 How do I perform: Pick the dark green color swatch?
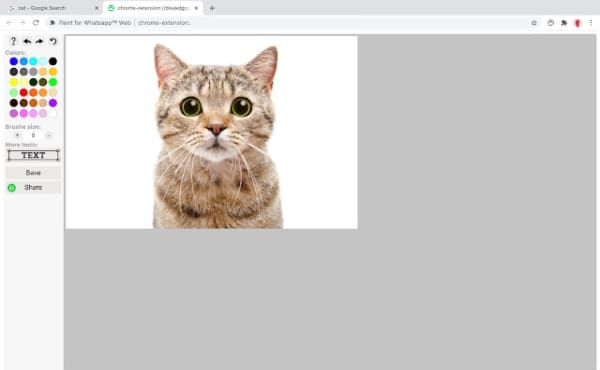tap(33, 82)
